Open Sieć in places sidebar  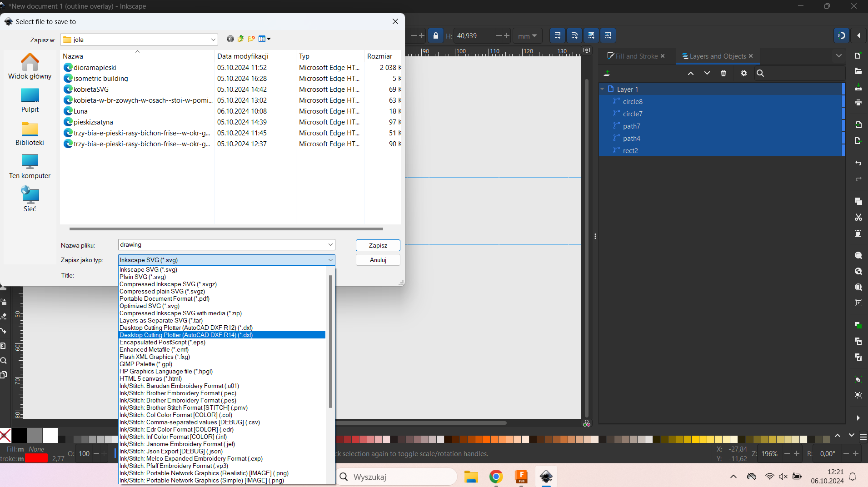coord(30,200)
